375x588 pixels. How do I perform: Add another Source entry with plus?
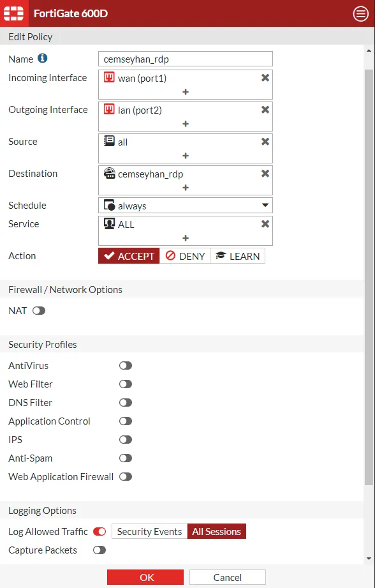(x=186, y=156)
